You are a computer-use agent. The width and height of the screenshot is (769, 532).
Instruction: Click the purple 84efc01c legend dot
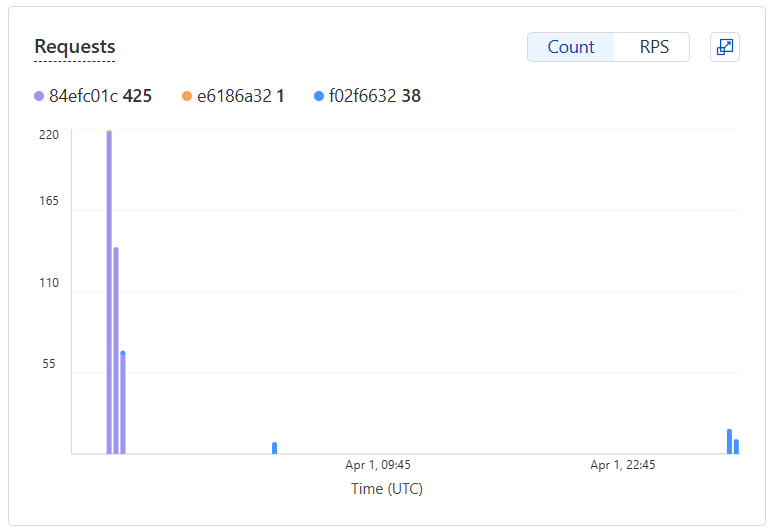pos(39,96)
